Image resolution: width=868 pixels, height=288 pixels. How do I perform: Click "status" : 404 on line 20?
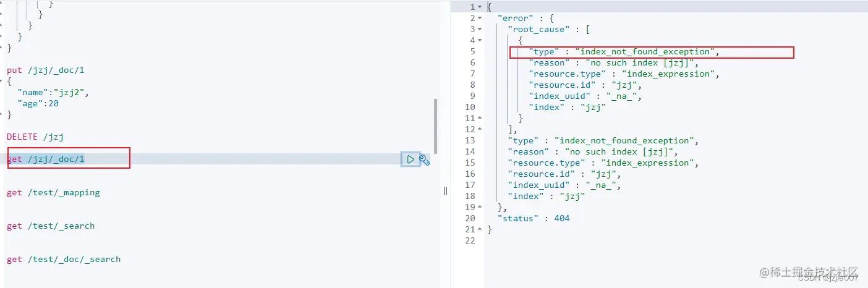point(534,219)
